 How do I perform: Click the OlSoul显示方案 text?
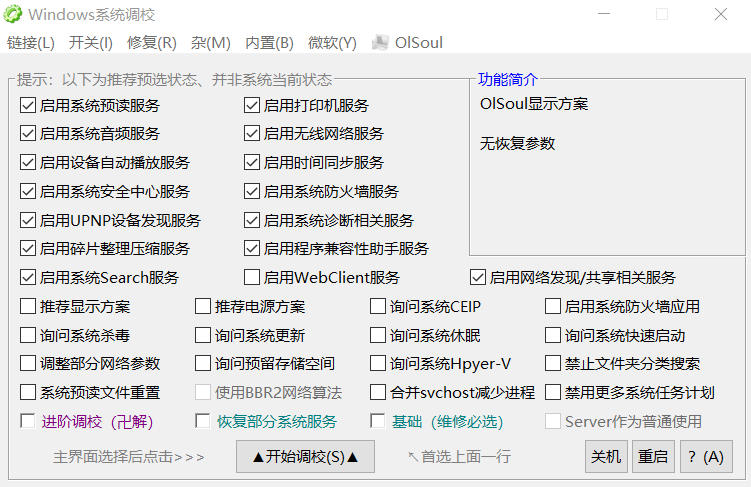point(534,103)
